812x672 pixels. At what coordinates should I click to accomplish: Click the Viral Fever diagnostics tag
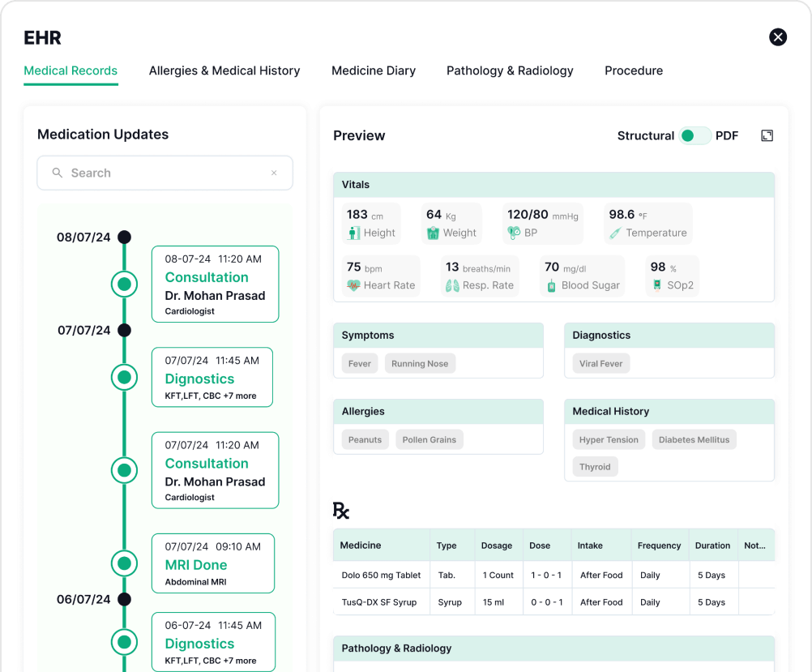600,364
